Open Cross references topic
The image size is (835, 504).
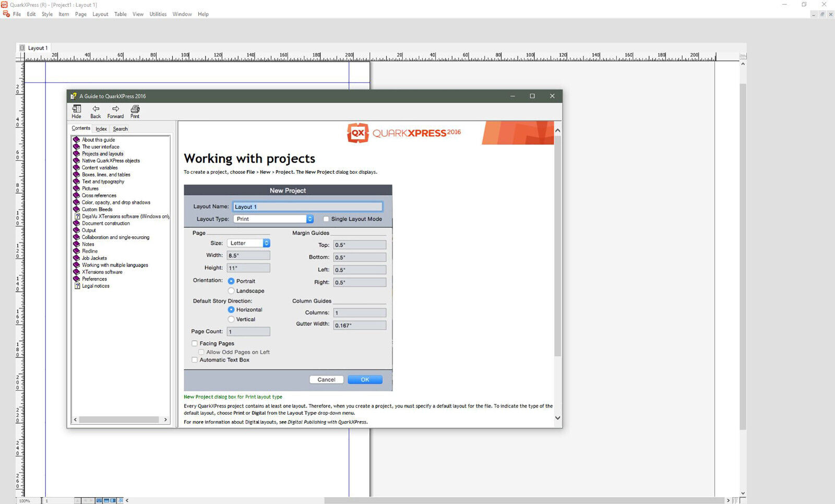click(x=99, y=196)
